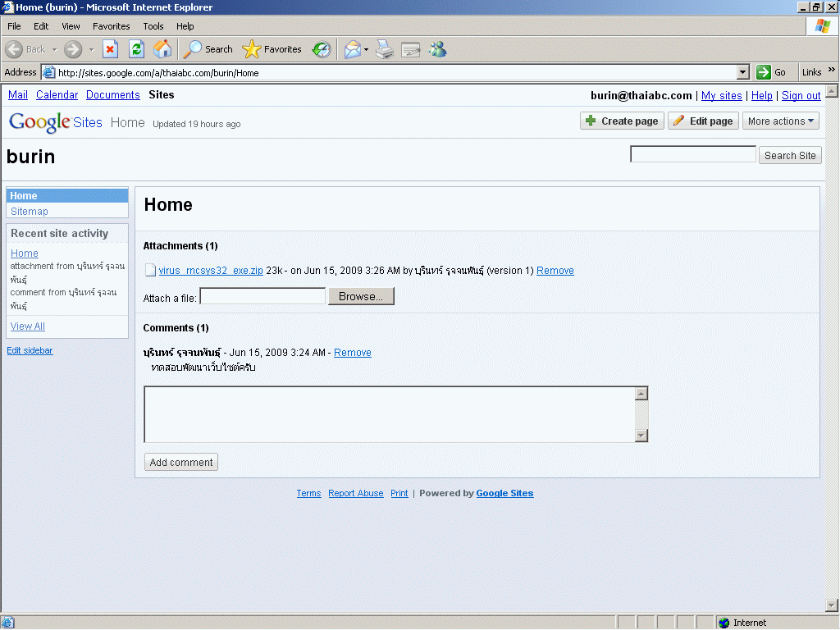Viewport: 840px width, 630px height.
Task: Click the Print toolbar icon
Action: coord(384,49)
